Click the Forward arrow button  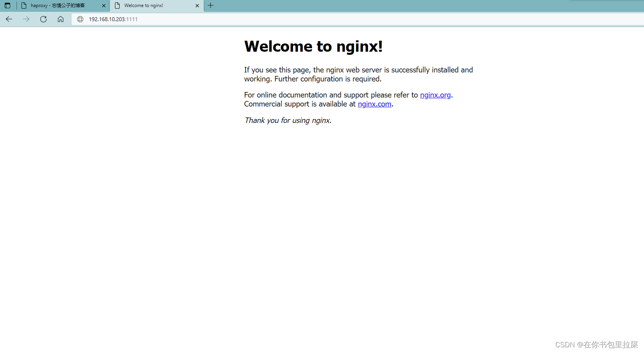tap(26, 19)
